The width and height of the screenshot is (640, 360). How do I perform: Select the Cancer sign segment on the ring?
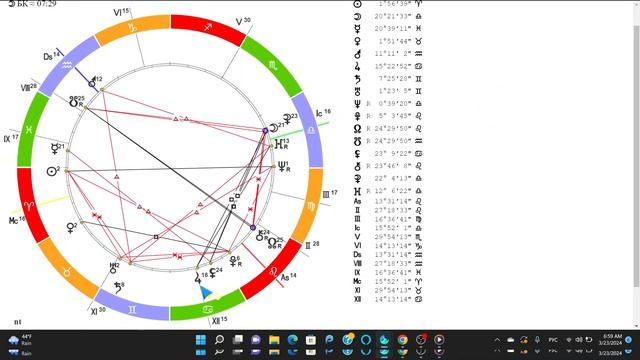pos(207,309)
